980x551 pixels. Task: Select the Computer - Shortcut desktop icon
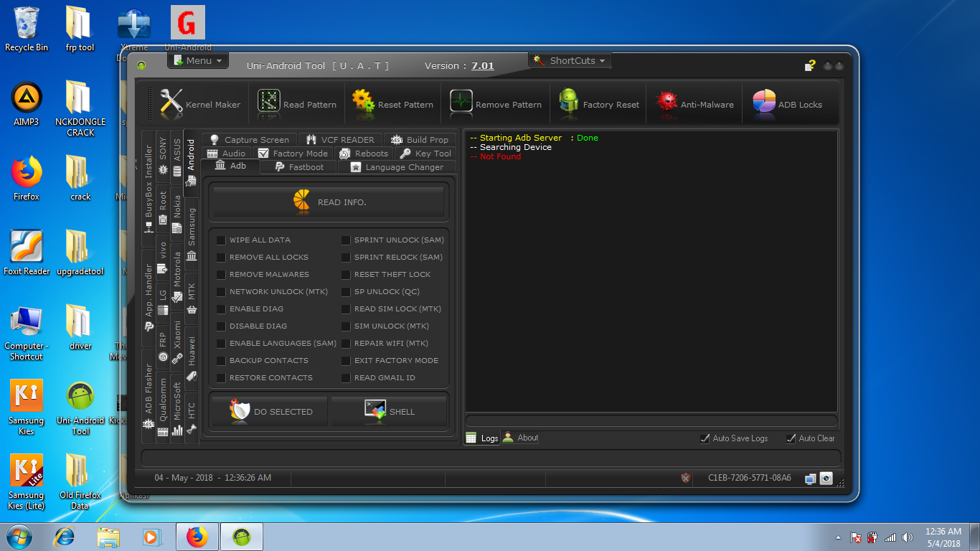coord(27,333)
